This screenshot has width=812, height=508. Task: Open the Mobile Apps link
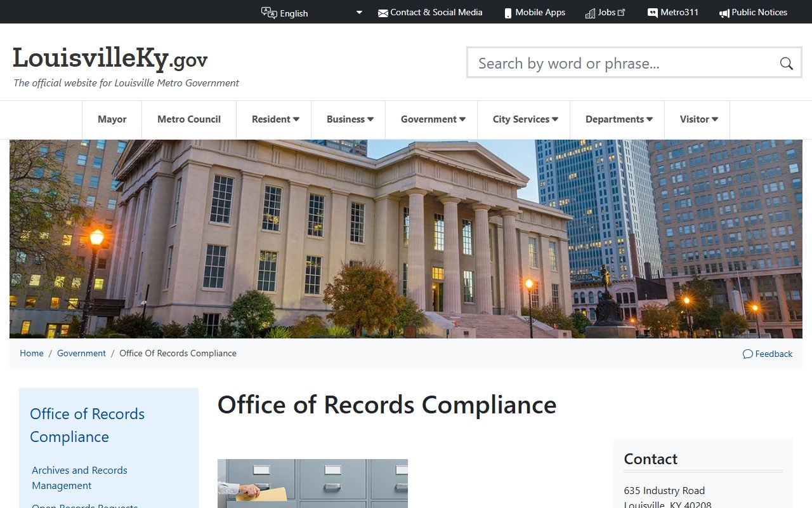tap(540, 12)
